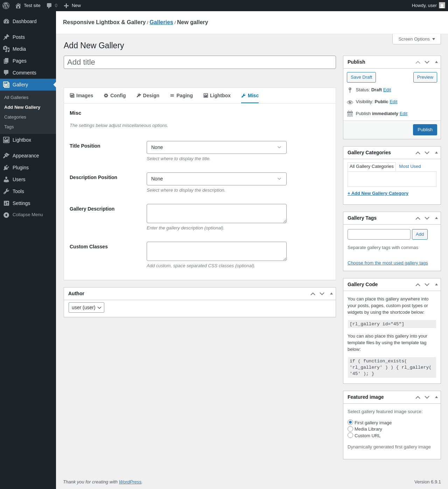Move the Author box down
Viewport: 448px width, 489px height.
pyautogui.click(x=322, y=294)
